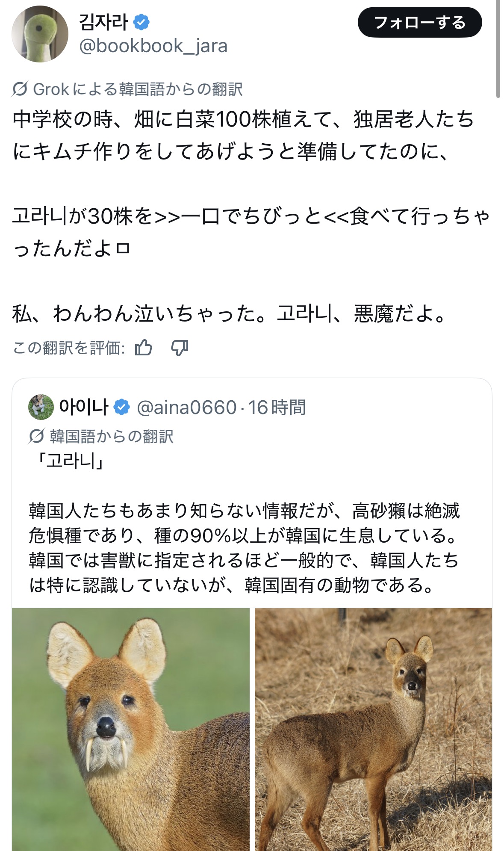Tap the translation icon in the quoted tweet
The width and height of the screenshot is (504, 851).
point(36,436)
